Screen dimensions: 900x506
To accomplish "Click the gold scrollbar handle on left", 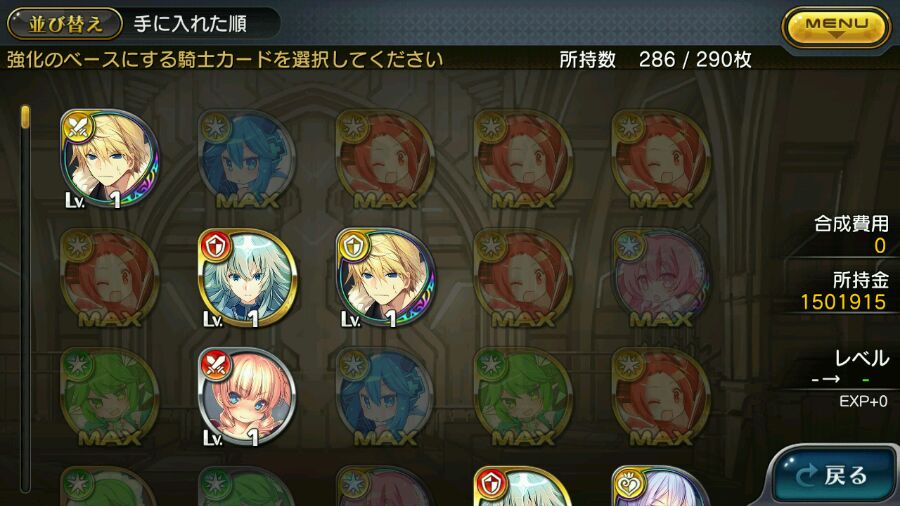I will [x=25, y=116].
